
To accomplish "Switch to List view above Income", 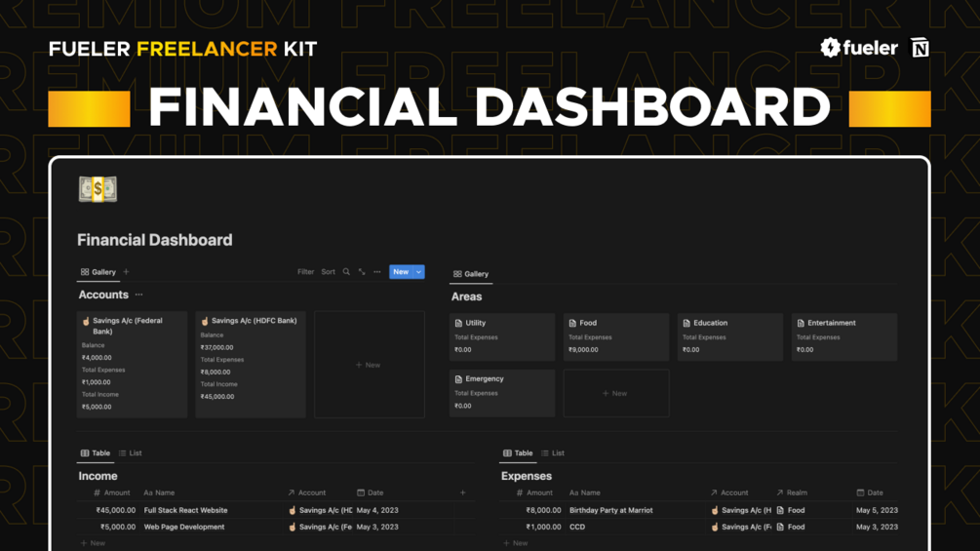I will [130, 453].
